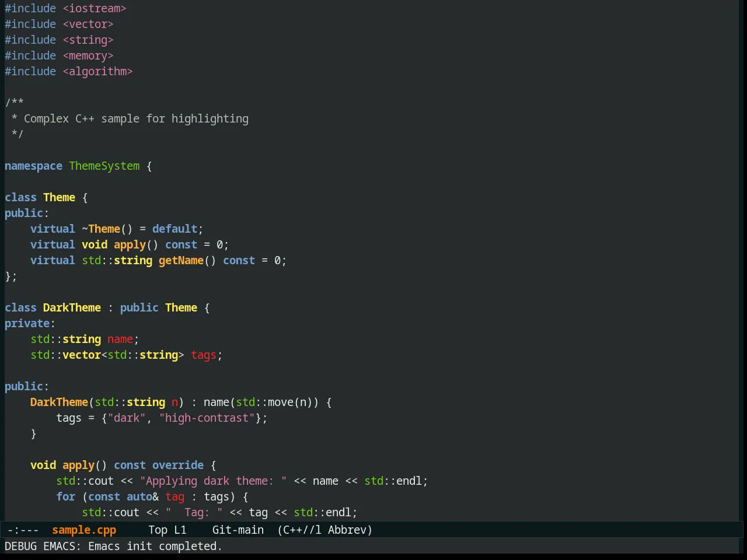747x560 pixels.
Task: Click 'DarkTheme' in class declaration line
Action: [72, 307]
